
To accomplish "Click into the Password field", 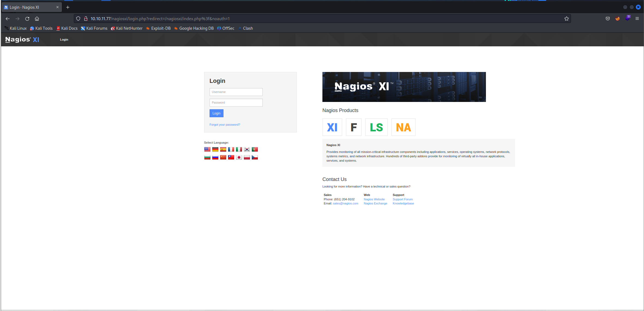I will click(x=236, y=102).
